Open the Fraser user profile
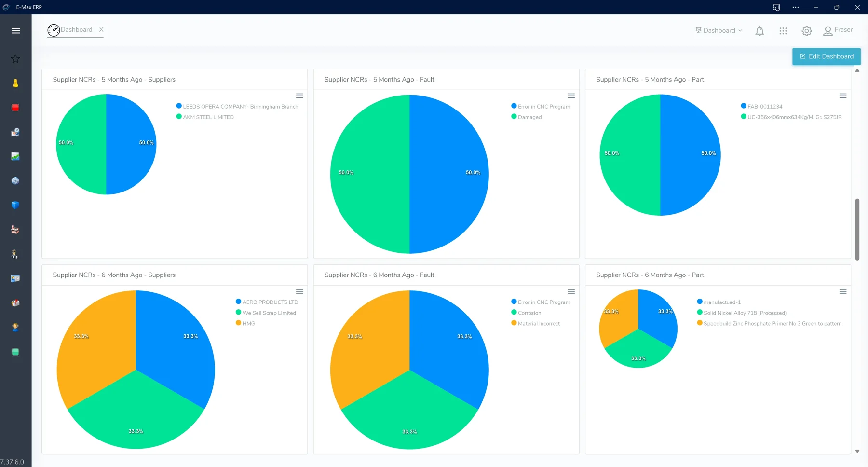The width and height of the screenshot is (868, 467). pos(838,30)
